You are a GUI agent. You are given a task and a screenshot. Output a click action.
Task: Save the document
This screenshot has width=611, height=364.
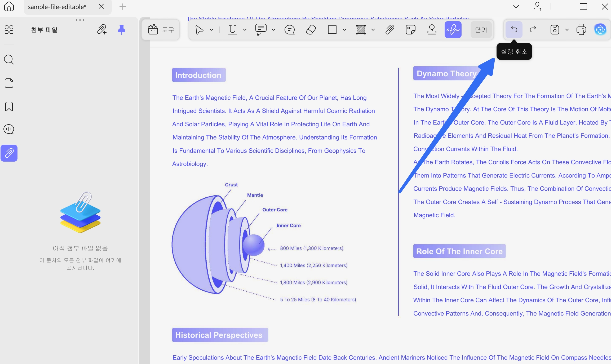(x=555, y=30)
